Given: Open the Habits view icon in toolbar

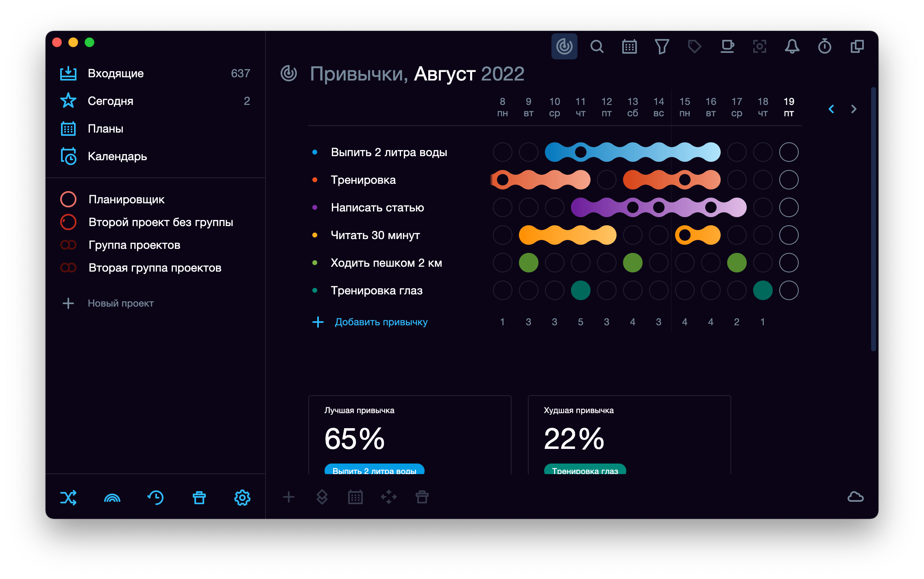Looking at the screenshot, I should coord(564,46).
